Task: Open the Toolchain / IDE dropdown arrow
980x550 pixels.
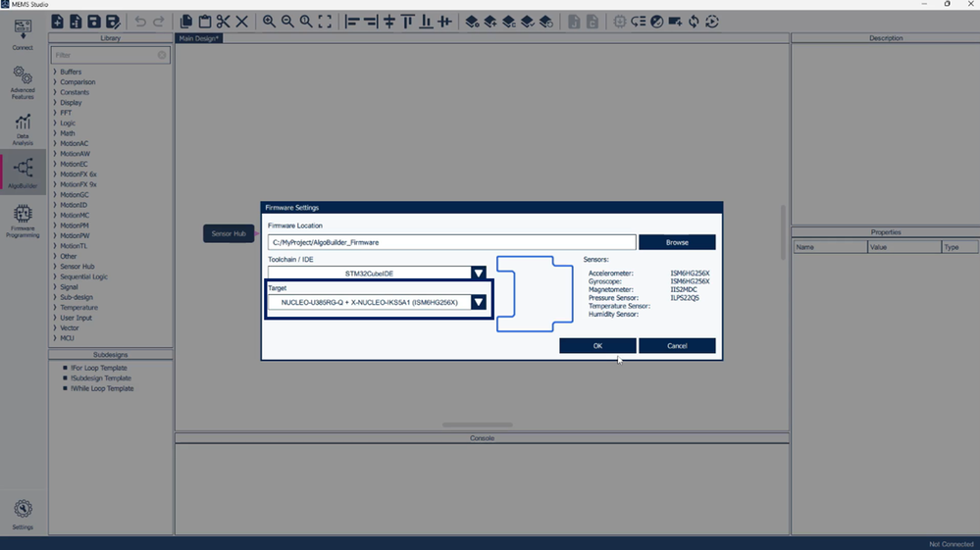Action: tap(478, 273)
